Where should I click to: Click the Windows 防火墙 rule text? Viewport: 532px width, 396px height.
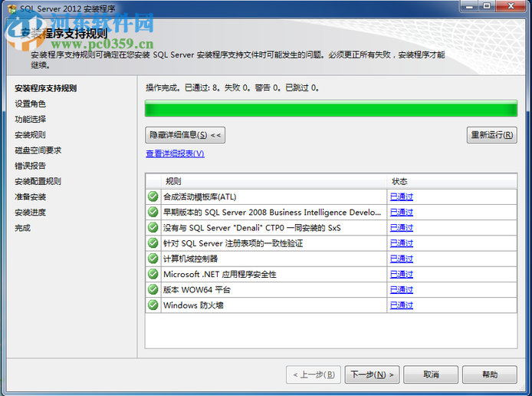tap(193, 305)
